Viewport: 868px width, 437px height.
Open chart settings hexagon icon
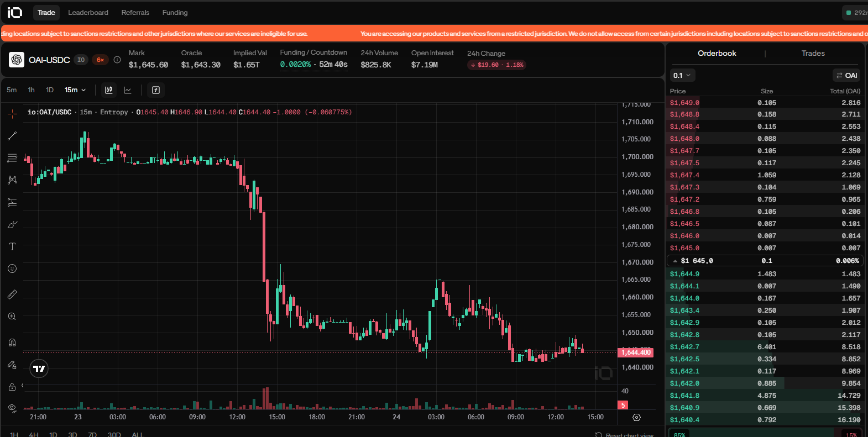(x=636, y=418)
